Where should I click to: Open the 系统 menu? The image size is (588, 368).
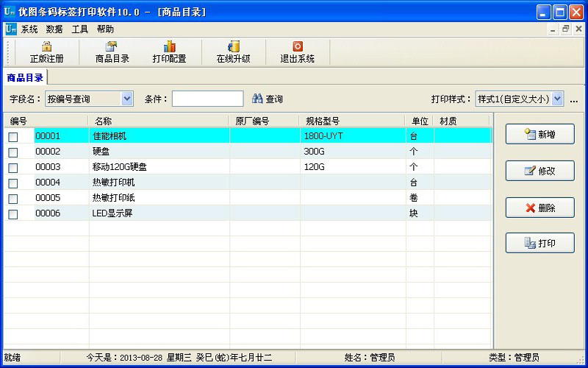click(29, 29)
